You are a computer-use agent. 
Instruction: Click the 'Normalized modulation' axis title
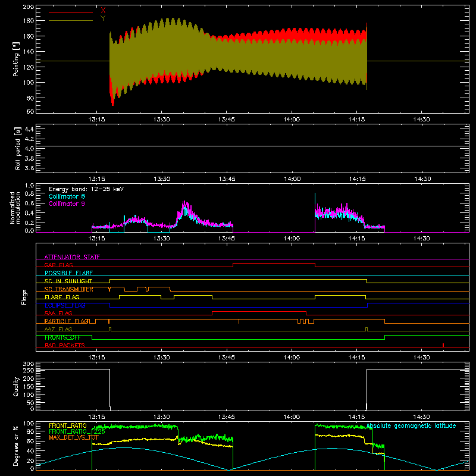[x=15, y=208]
